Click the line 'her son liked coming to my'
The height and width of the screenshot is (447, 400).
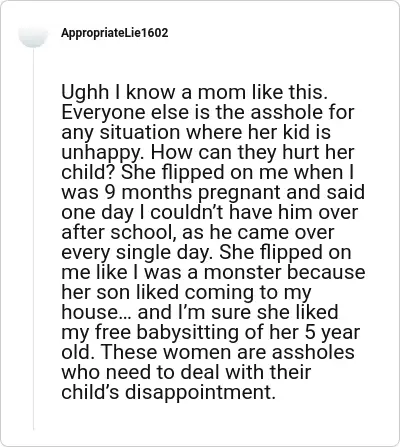point(186,292)
